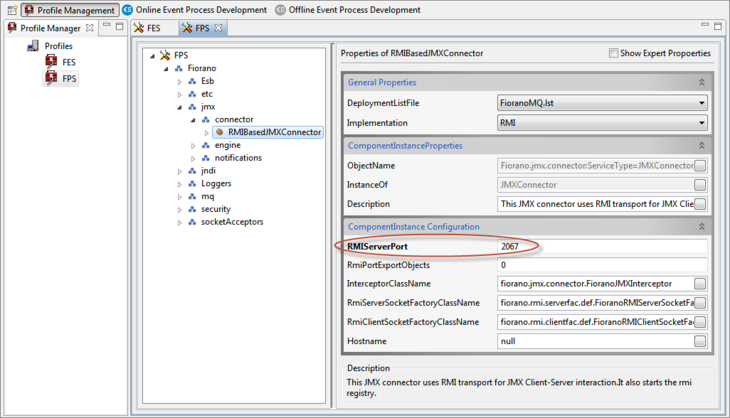Expand the engine tree node
The height and width of the screenshot is (418, 730).
point(193,146)
